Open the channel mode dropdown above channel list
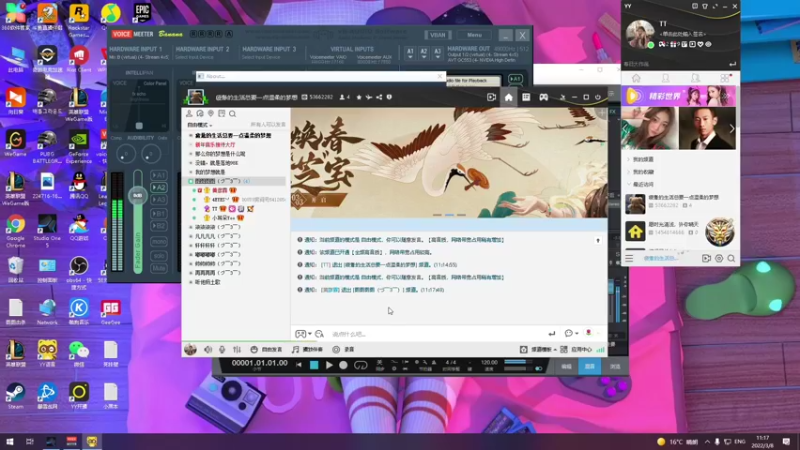This screenshot has height=450, width=800. point(199,125)
